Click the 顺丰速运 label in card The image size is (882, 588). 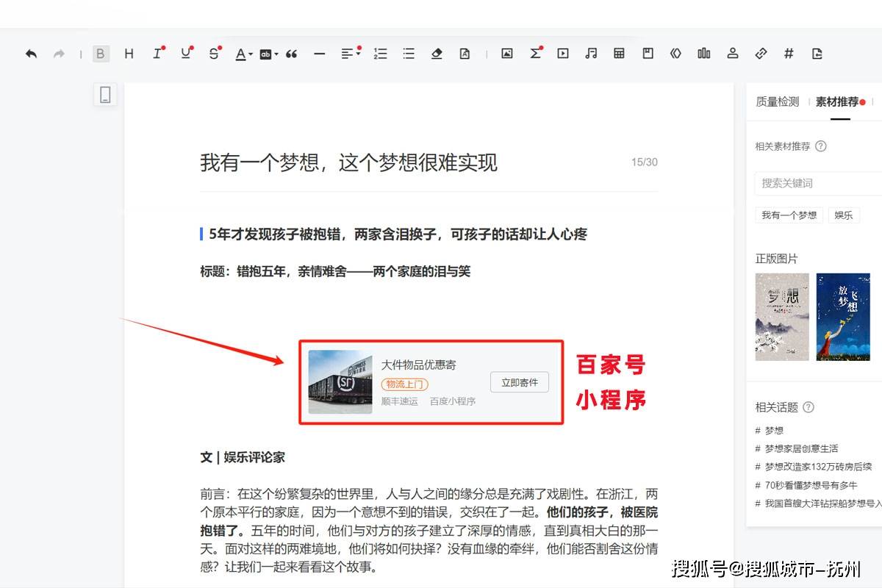point(399,401)
